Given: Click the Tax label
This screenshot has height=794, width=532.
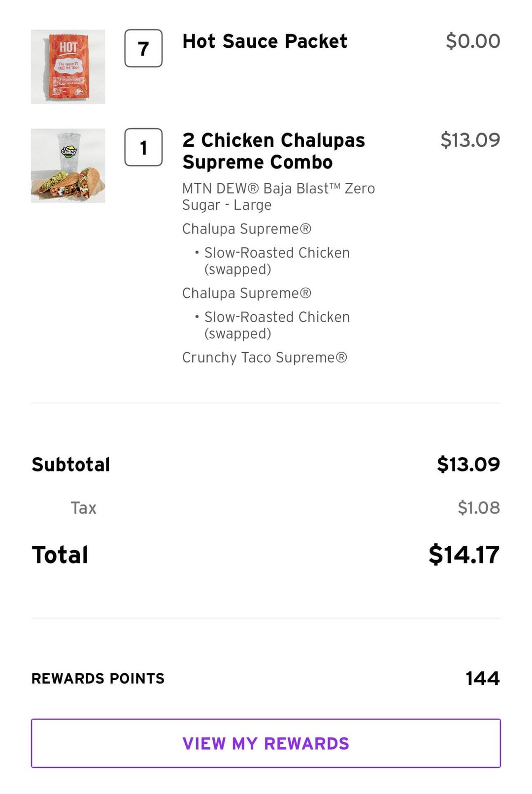Looking at the screenshot, I should click(x=83, y=508).
